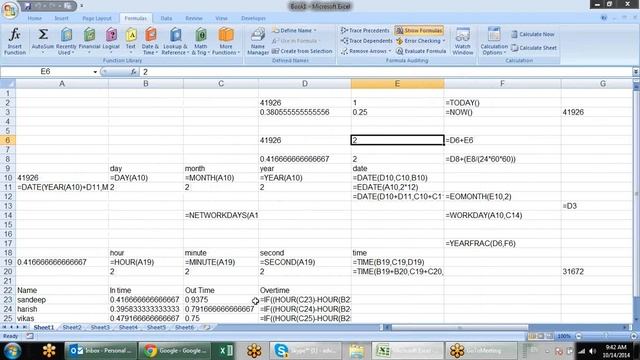Open Skype from the taskbar
640x360 pixels.
click(307, 351)
